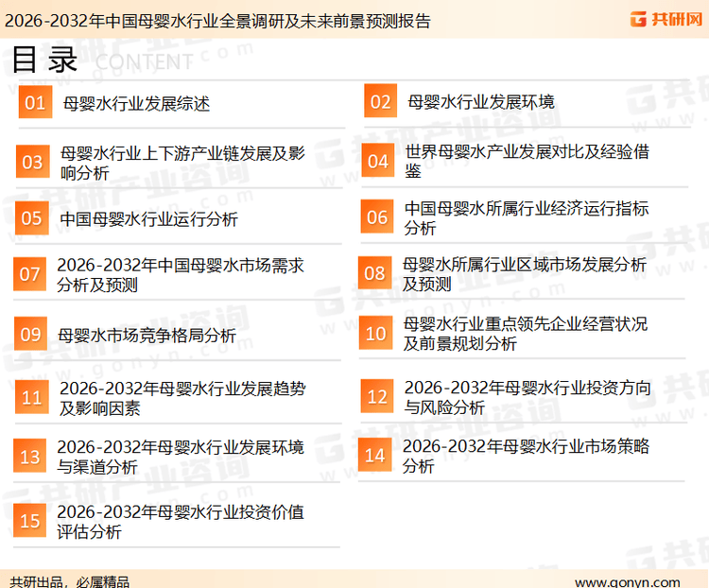Image resolution: width=709 pixels, height=588 pixels.
Task: Select 中国母婴水所属行业经济运行指标分析 entry
Action: pos(527,218)
